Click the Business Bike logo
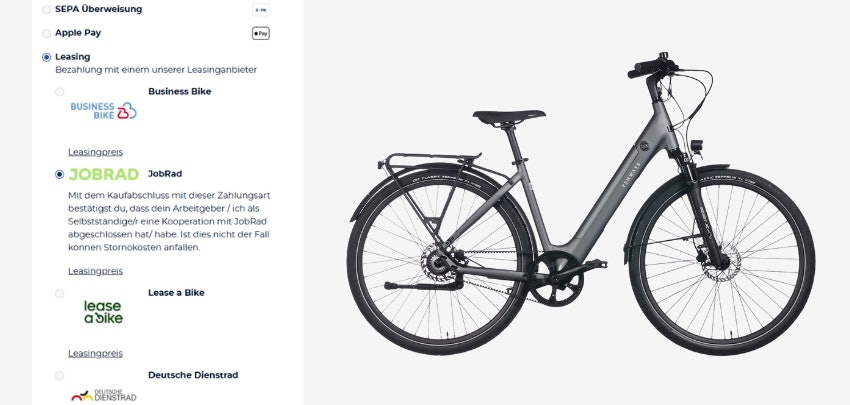 pos(103,111)
